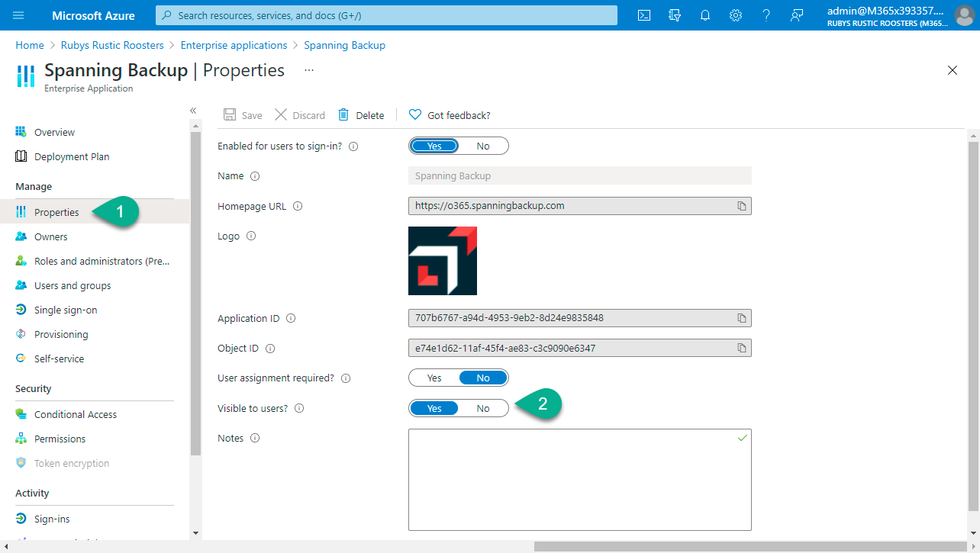Click the side menu vertical scrollbar
980x553 pixels.
point(195,294)
